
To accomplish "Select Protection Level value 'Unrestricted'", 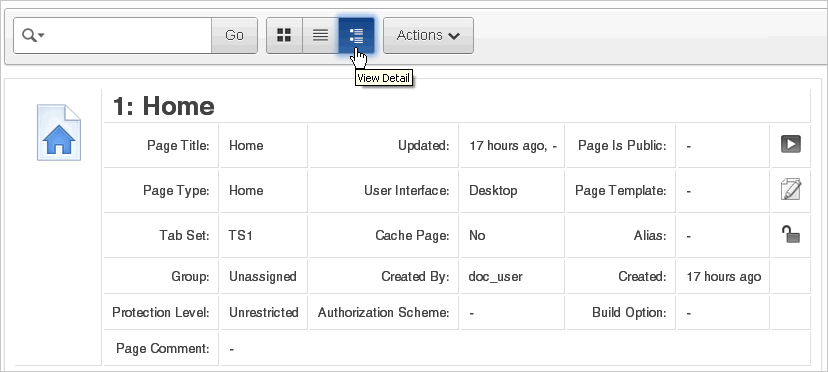I will point(264,312).
